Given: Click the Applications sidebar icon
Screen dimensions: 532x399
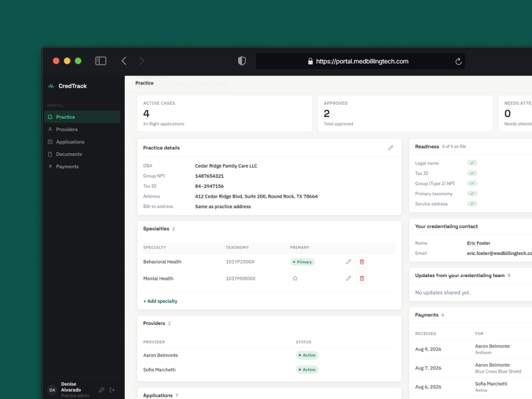Looking at the screenshot, I should 50,142.
